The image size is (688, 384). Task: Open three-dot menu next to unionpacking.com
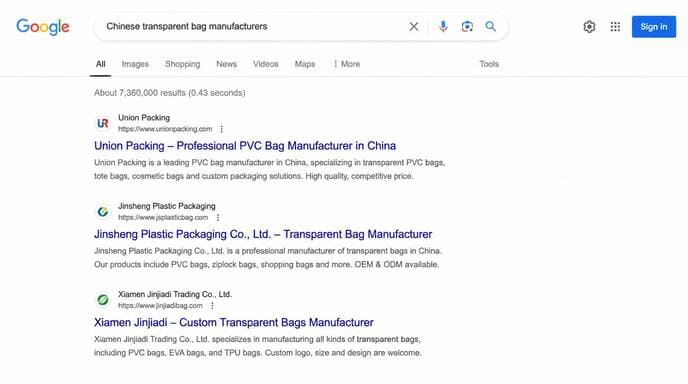222,129
